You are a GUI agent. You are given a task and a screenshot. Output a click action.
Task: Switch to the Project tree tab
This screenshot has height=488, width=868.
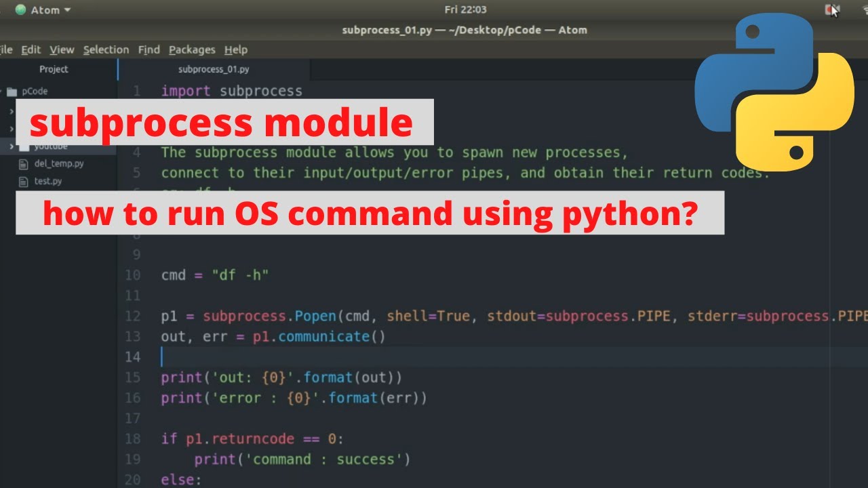(x=54, y=69)
